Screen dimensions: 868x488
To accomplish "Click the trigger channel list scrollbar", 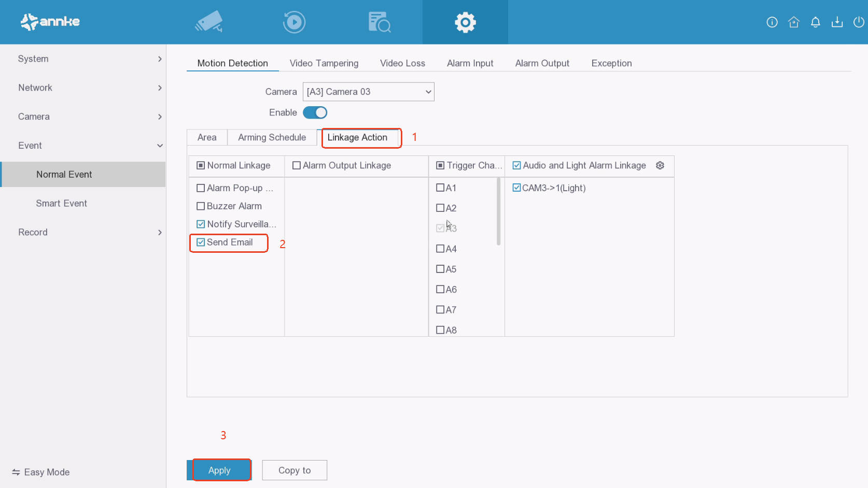I will click(x=498, y=212).
